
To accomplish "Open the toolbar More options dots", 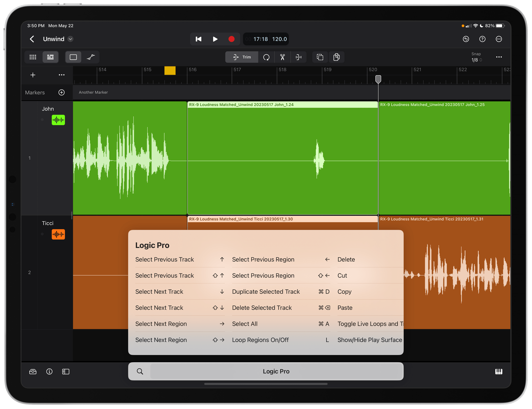I will (499, 57).
